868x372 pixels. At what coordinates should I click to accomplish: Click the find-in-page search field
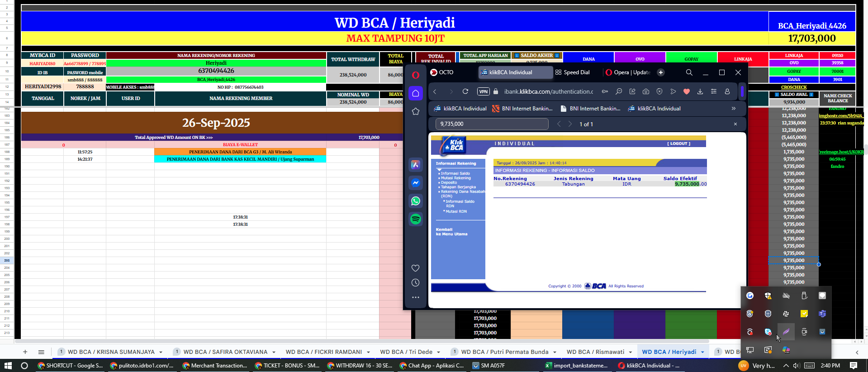pos(492,124)
